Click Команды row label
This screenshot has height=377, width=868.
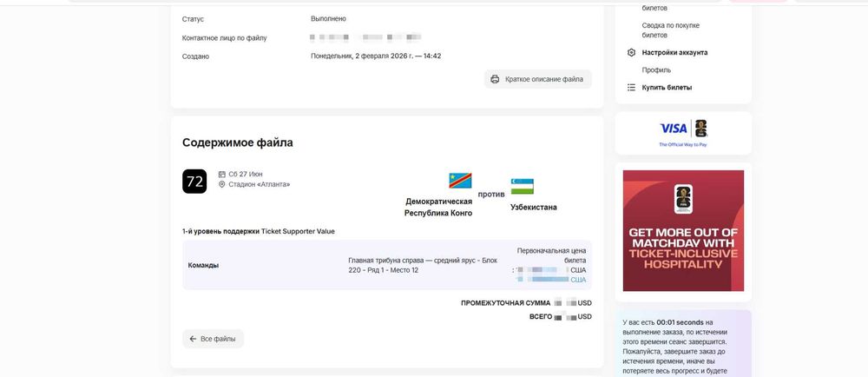203,265
